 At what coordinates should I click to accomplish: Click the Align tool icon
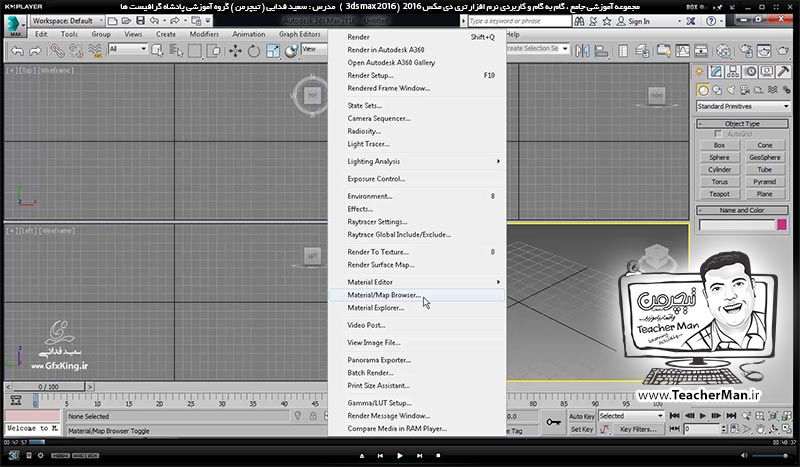point(601,51)
